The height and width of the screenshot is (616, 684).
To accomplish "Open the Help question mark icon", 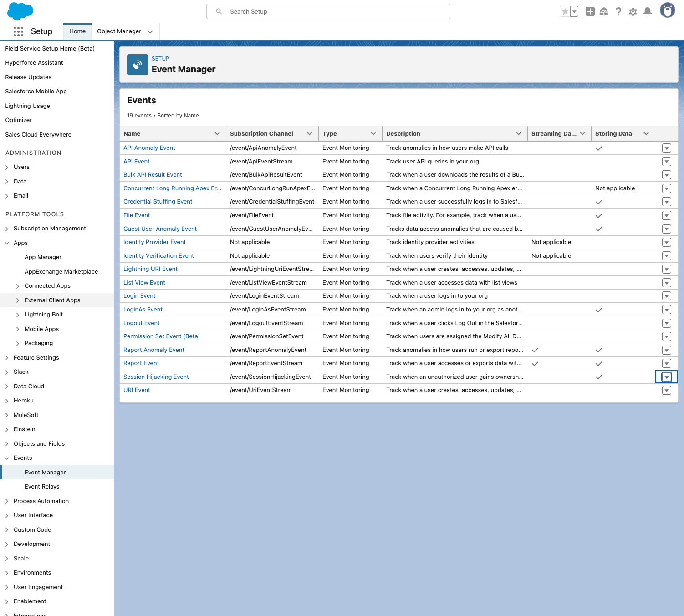I will (618, 12).
